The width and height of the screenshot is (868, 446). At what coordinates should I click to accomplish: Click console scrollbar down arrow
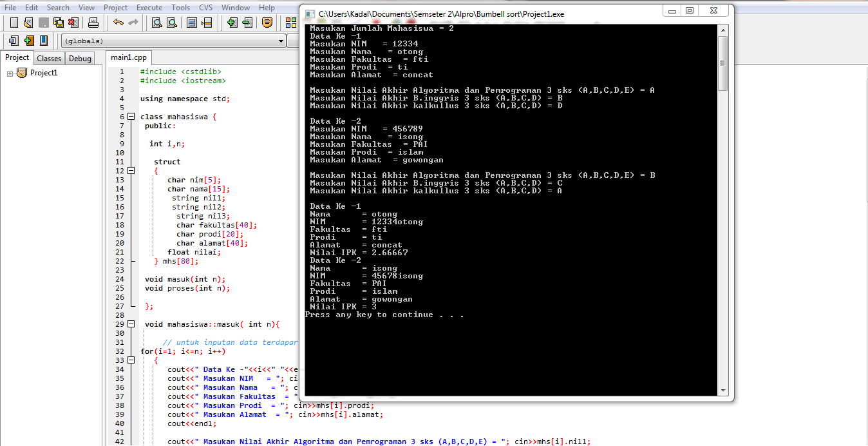tap(723, 391)
